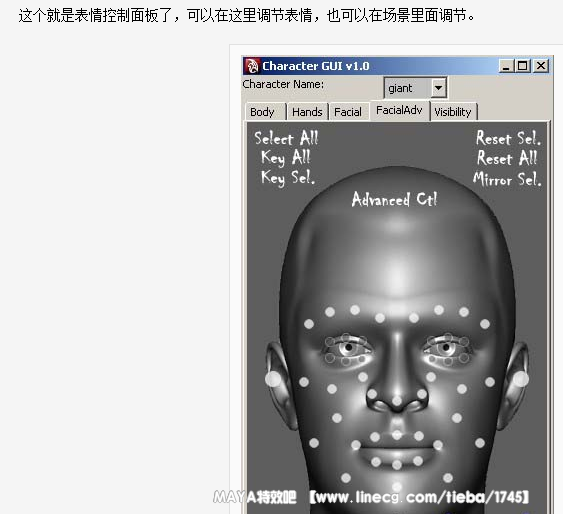Switch to the Hands tab
This screenshot has width=563, height=514.
[307, 112]
